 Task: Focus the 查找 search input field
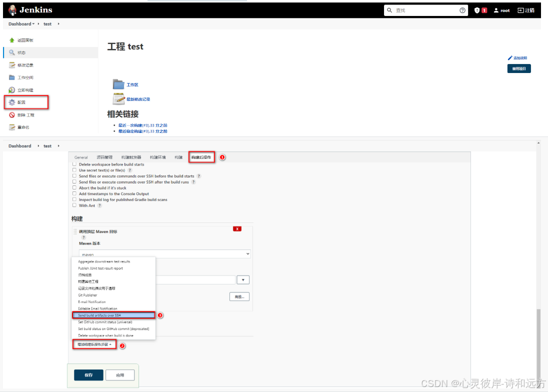(426, 10)
